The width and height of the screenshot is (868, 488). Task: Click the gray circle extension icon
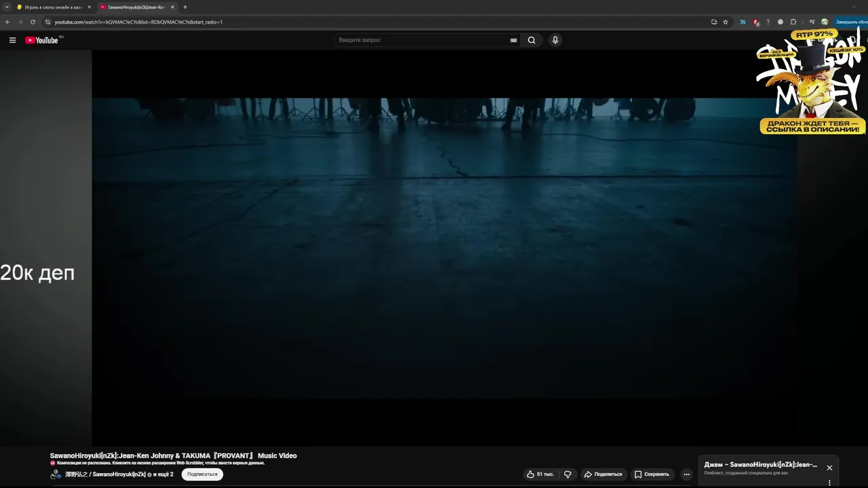(781, 22)
